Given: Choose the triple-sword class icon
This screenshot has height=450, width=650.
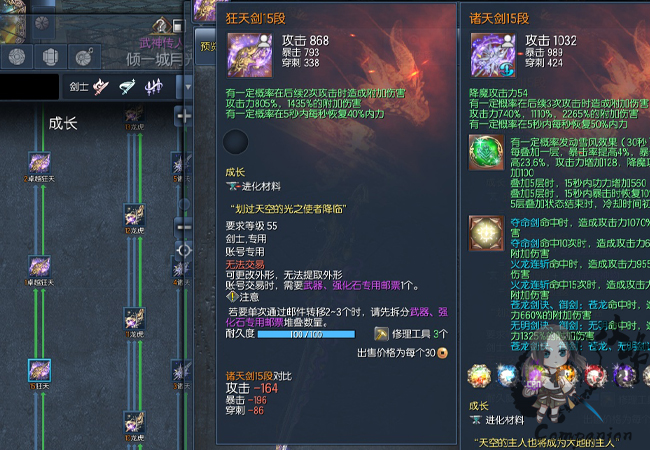Looking at the screenshot, I should [x=153, y=87].
